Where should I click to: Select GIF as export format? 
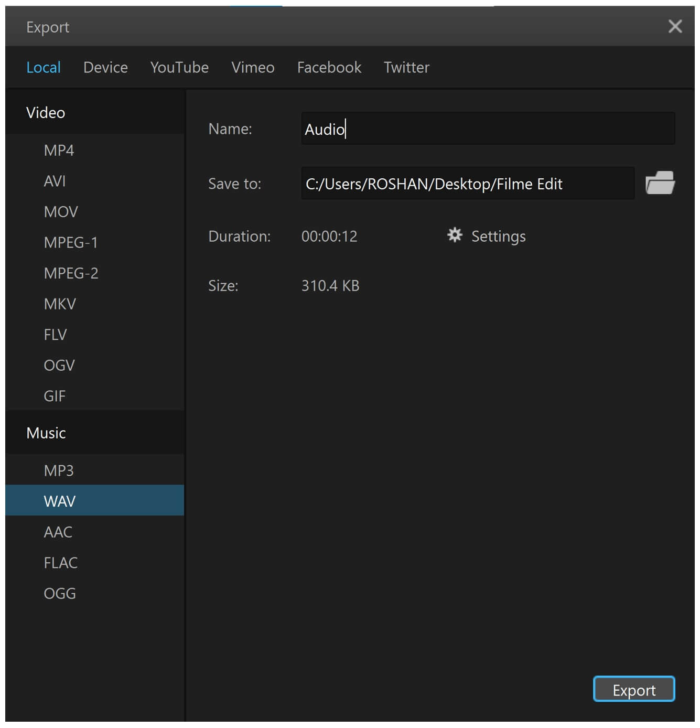pos(55,396)
